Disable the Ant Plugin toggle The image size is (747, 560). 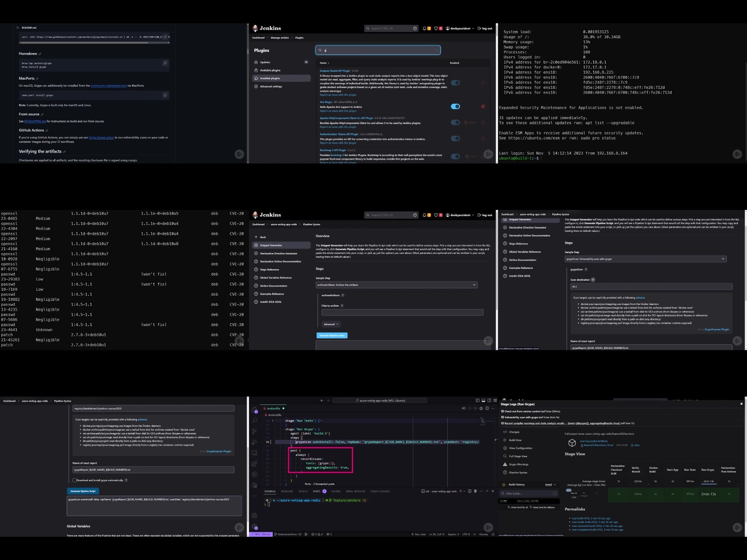point(455,107)
